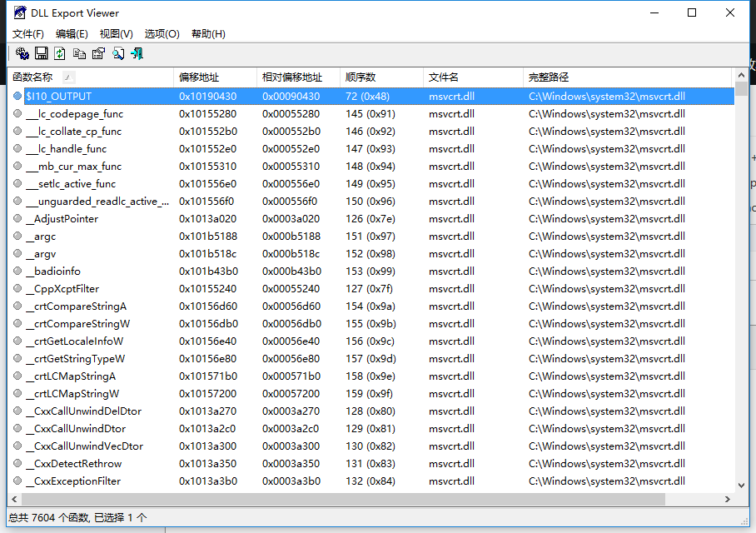Sort by 文件名 column header

[x=474, y=77]
